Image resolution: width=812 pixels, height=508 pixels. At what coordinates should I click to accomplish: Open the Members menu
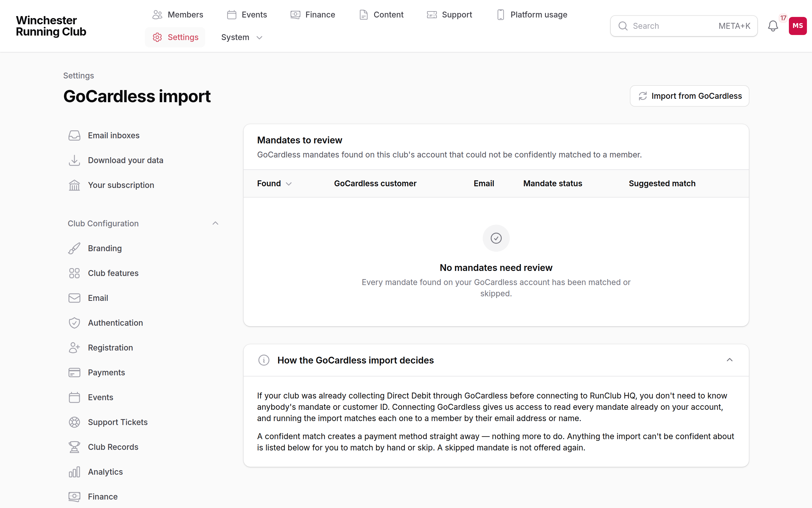pyautogui.click(x=178, y=15)
